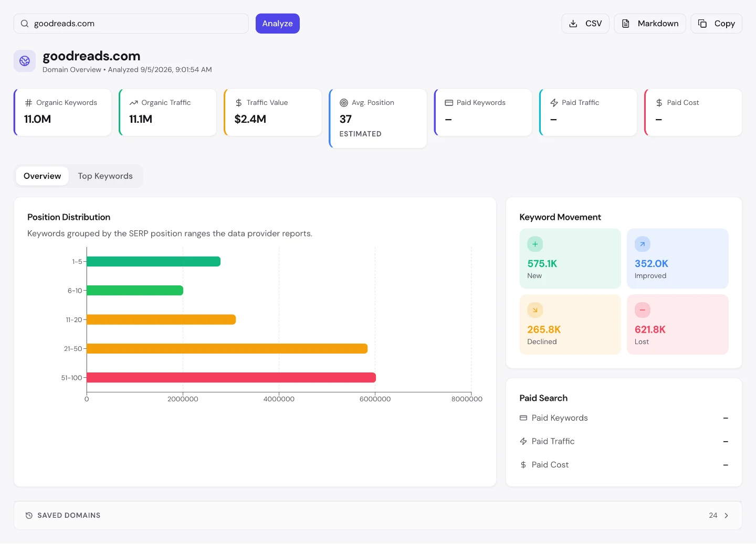
Task: Click the trend arrow icon on Organic Traffic
Action: click(134, 103)
